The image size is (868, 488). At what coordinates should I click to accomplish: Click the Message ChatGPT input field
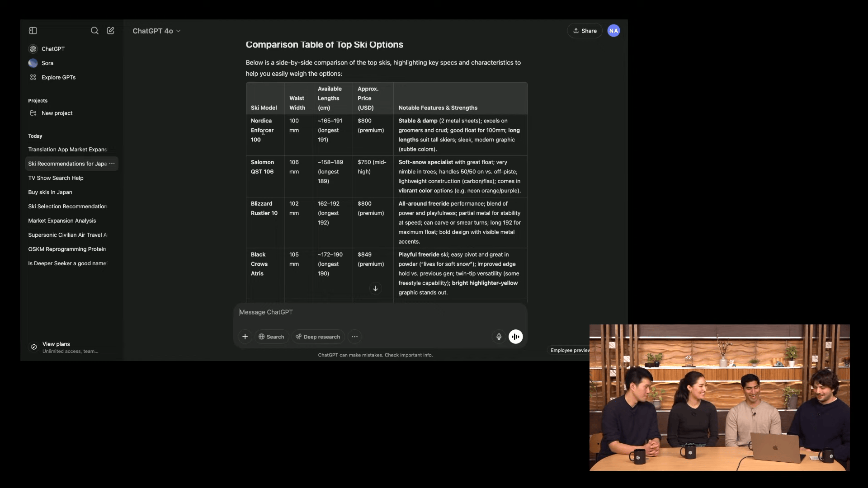click(x=380, y=312)
